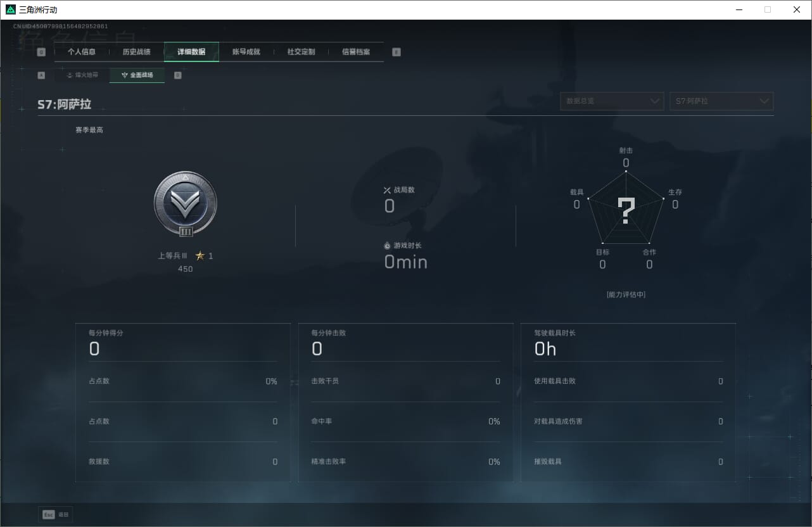Click the 战局数 label
The width and height of the screenshot is (812, 527).
(x=404, y=190)
